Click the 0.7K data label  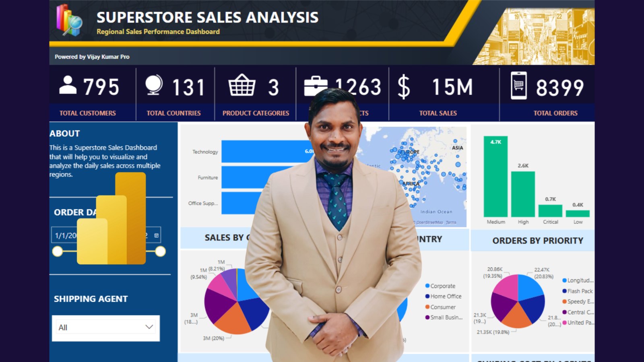coord(550,199)
